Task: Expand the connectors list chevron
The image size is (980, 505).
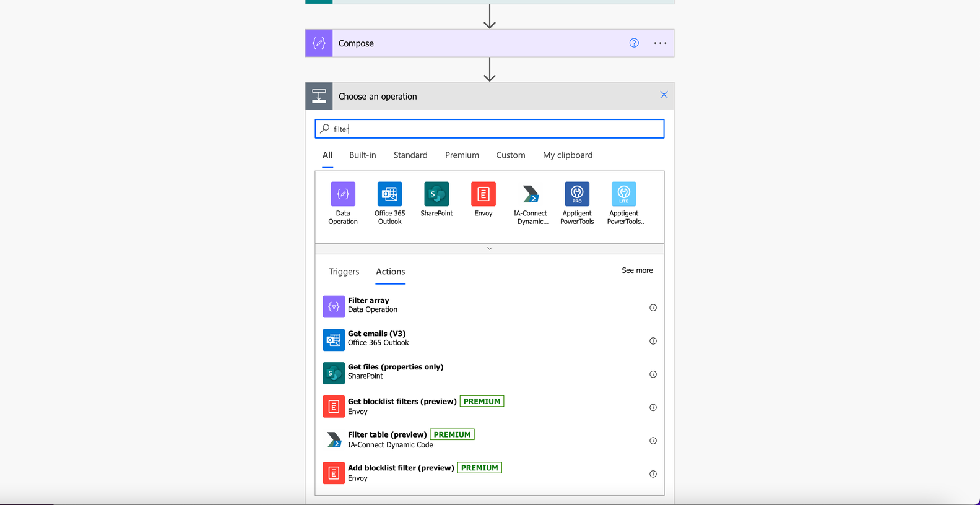Action: tap(490, 248)
